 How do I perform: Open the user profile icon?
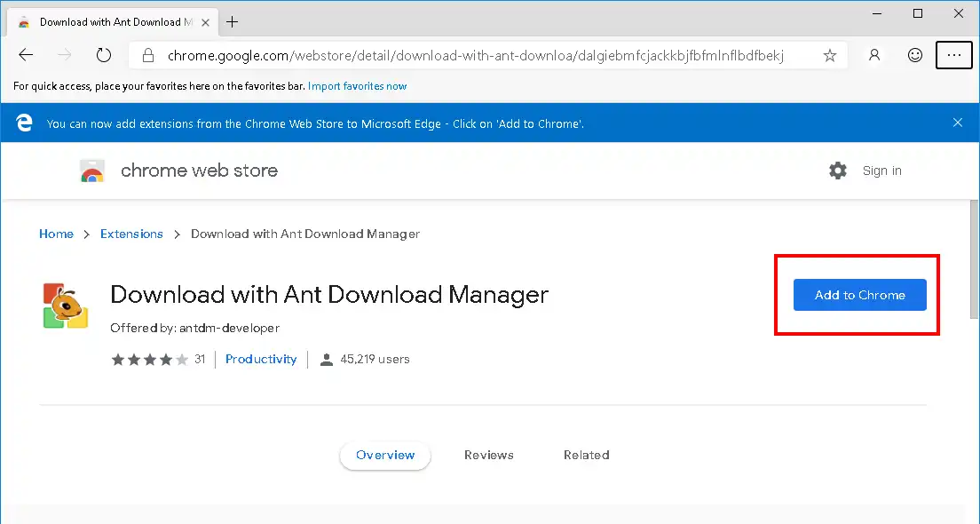[874, 55]
